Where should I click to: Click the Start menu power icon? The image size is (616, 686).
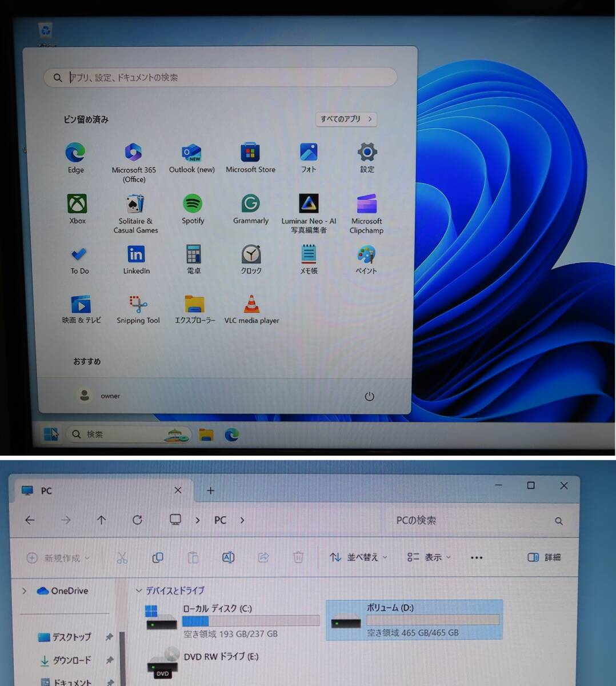[369, 396]
